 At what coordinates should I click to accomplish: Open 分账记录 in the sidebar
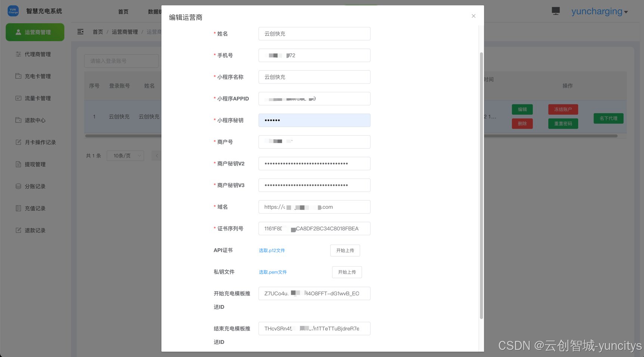35,186
